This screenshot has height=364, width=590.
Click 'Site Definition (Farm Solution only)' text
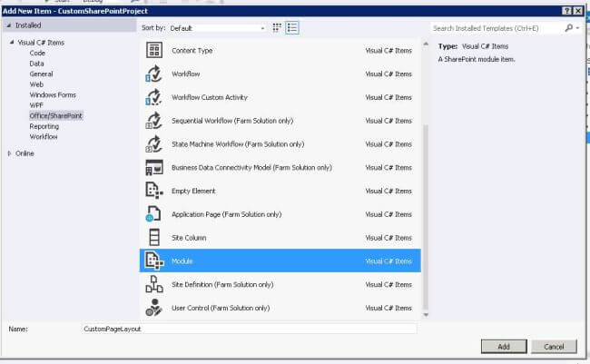(222, 285)
